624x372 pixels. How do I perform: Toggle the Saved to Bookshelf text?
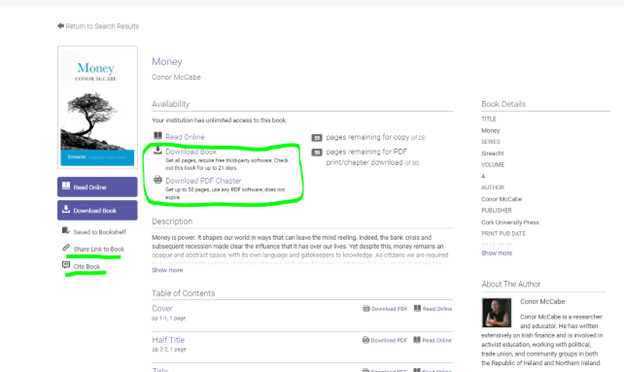click(99, 232)
